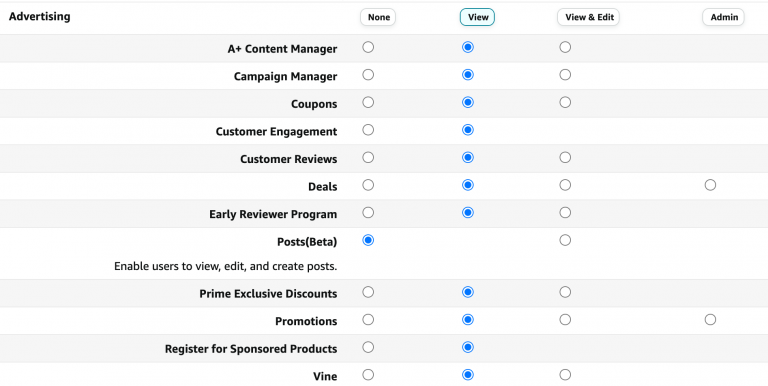Enable View & Edit for Posts(Beta)

pyautogui.click(x=565, y=240)
